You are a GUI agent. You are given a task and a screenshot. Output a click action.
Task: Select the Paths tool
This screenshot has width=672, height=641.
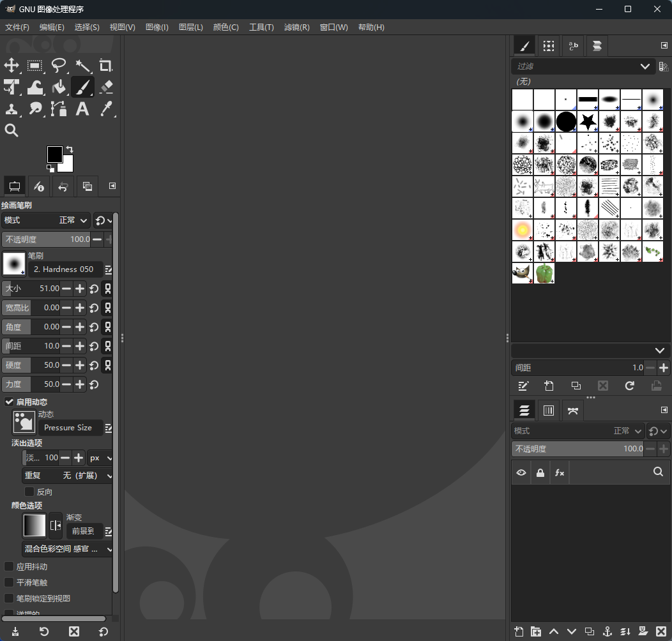58,109
